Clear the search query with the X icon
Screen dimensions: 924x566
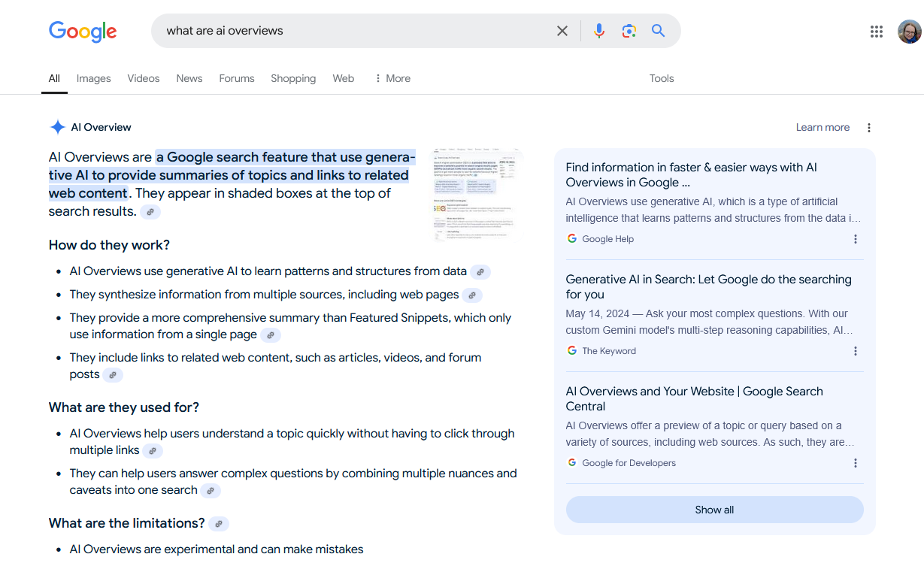[x=562, y=31]
